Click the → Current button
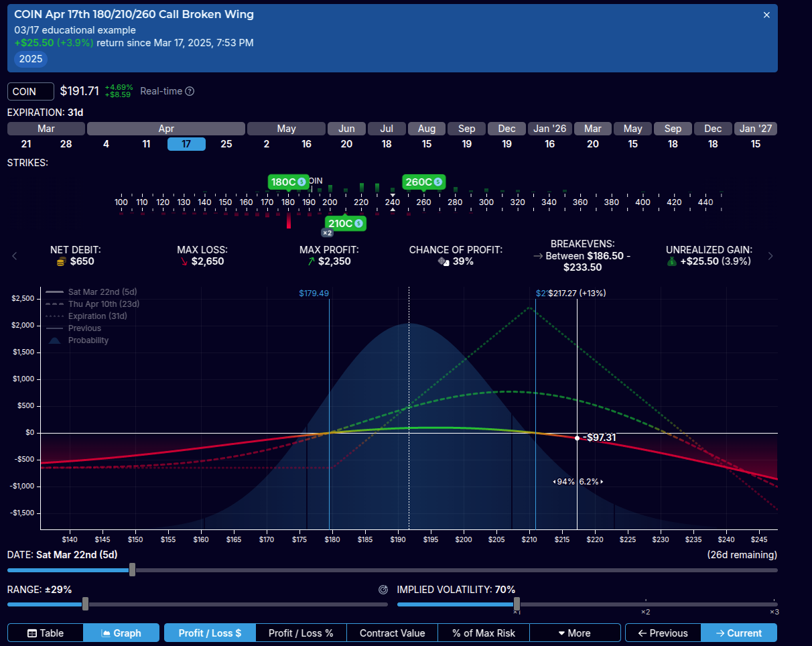The width and height of the screenshot is (812, 646). (739, 633)
